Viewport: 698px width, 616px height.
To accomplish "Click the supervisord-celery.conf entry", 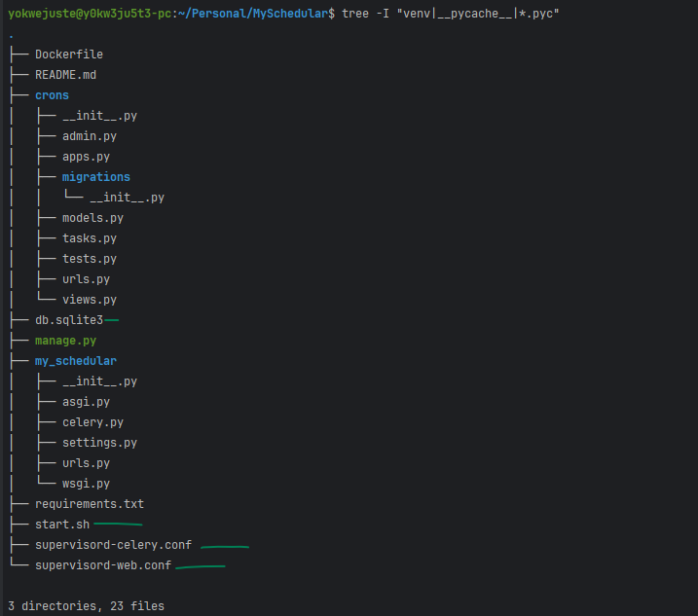I will pyautogui.click(x=114, y=545).
